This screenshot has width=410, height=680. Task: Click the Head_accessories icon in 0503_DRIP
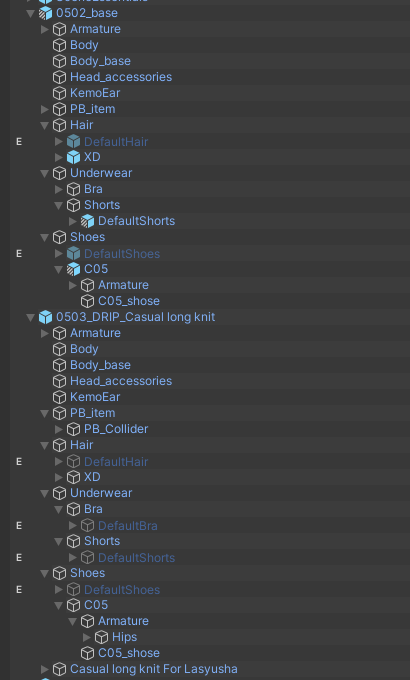click(59, 381)
